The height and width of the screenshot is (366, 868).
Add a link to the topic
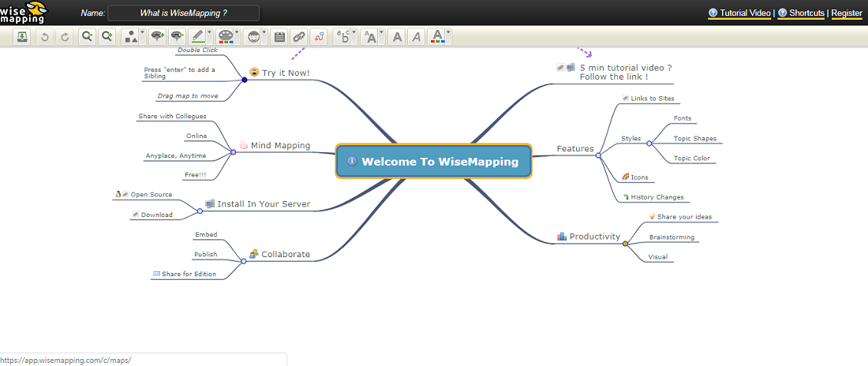pos(299,37)
